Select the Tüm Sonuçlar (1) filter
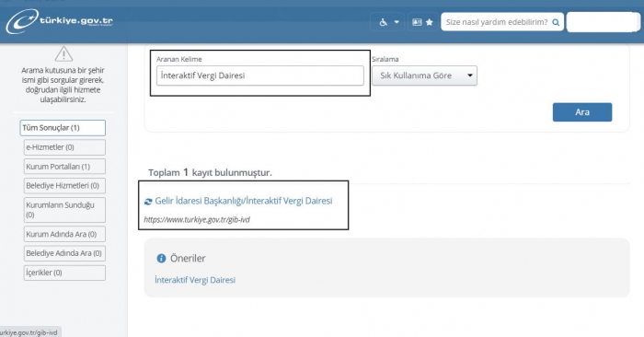The image size is (644, 337). (63, 128)
